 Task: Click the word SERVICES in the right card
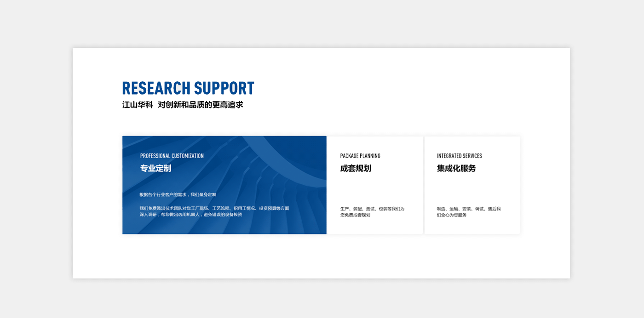coord(472,156)
